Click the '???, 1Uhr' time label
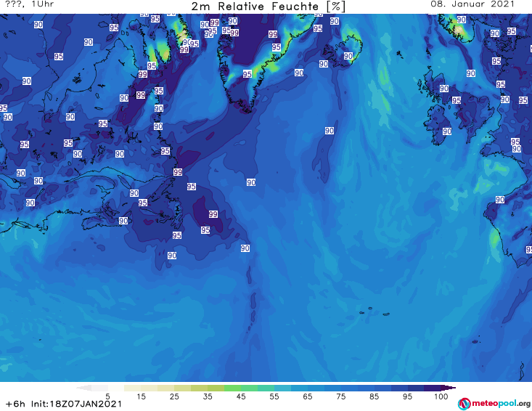Screen dimensions: 532x411 [30, 4]
